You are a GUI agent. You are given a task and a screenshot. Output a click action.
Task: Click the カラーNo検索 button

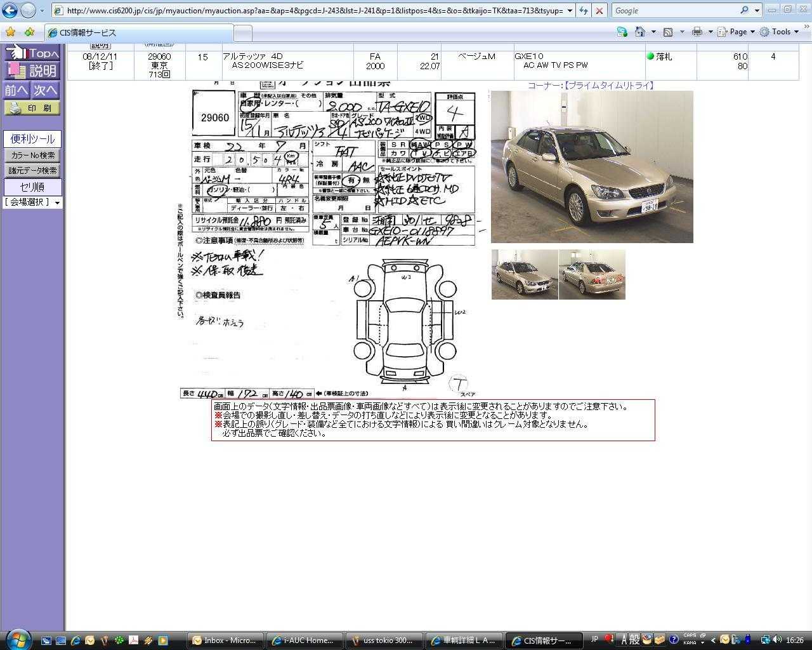coord(32,156)
